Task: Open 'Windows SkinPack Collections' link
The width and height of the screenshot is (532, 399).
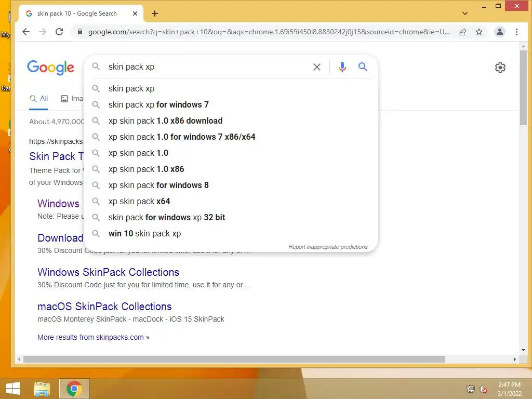Action: pyautogui.click(x=108, y=272)
